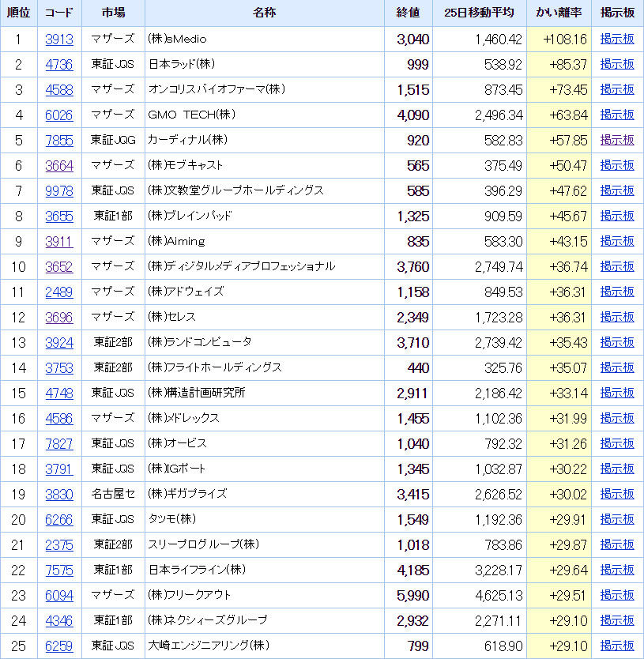Open 掲示板 link for セレス row
Viewport: 644px width, 659px height.
coord(617,317)
